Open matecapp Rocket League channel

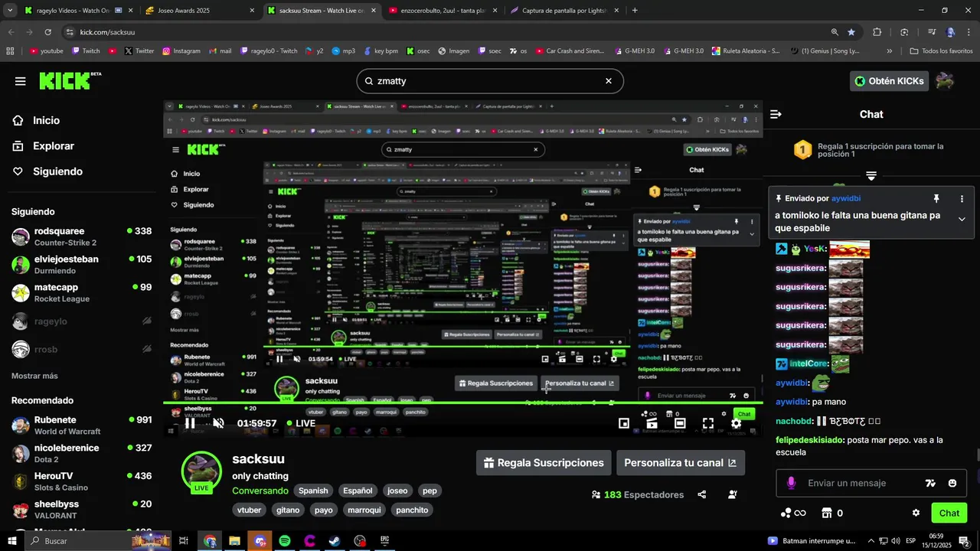tap(81, 293)
